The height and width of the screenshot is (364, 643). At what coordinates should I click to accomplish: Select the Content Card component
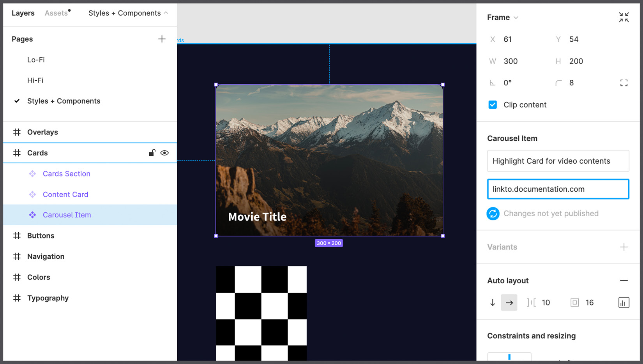[65, 194]
